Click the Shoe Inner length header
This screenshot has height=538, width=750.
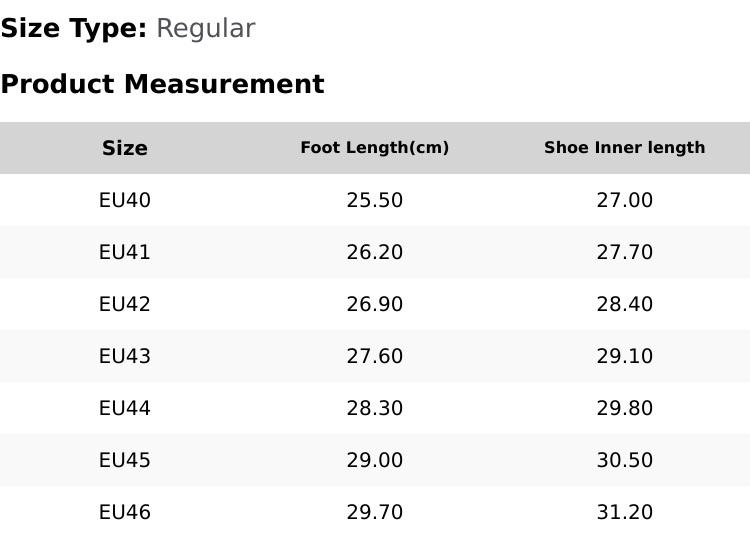point(625,147)
